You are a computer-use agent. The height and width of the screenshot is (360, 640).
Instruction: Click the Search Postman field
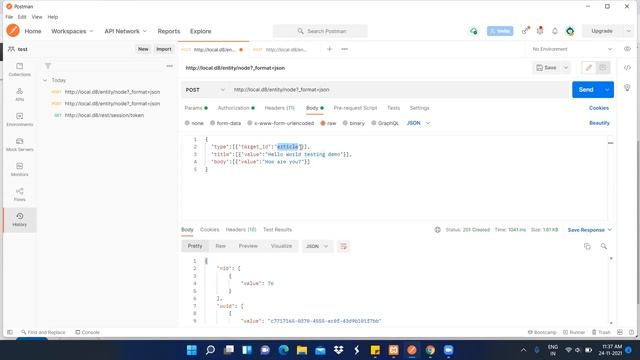(x=320, y=31)
